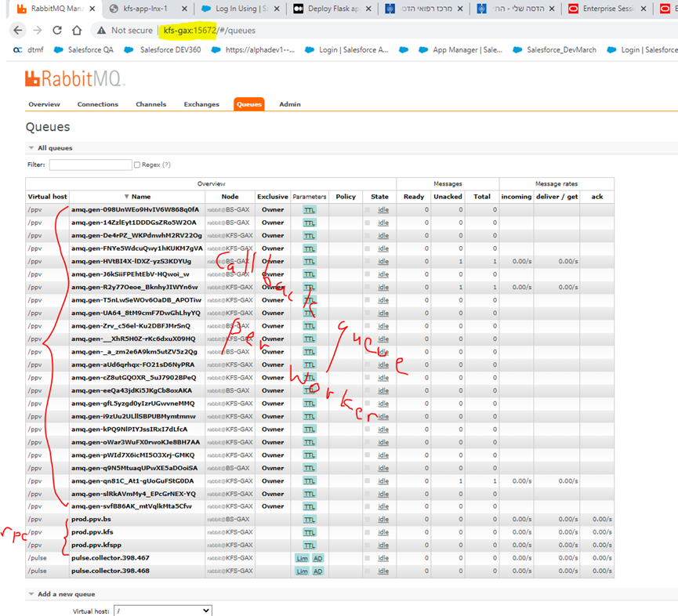Open queue pulse.collector.398.468

tap(111, 571)
